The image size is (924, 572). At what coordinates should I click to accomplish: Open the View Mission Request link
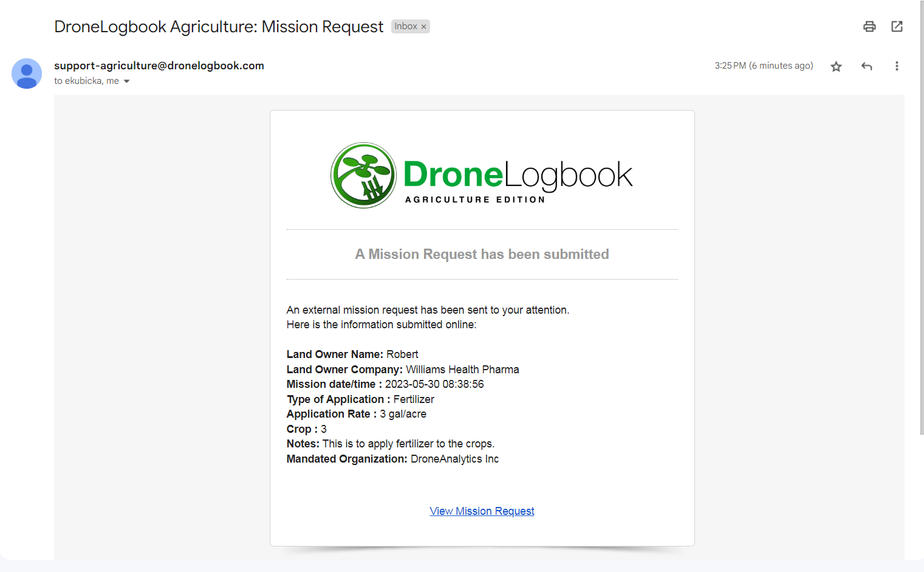point(482,511)
